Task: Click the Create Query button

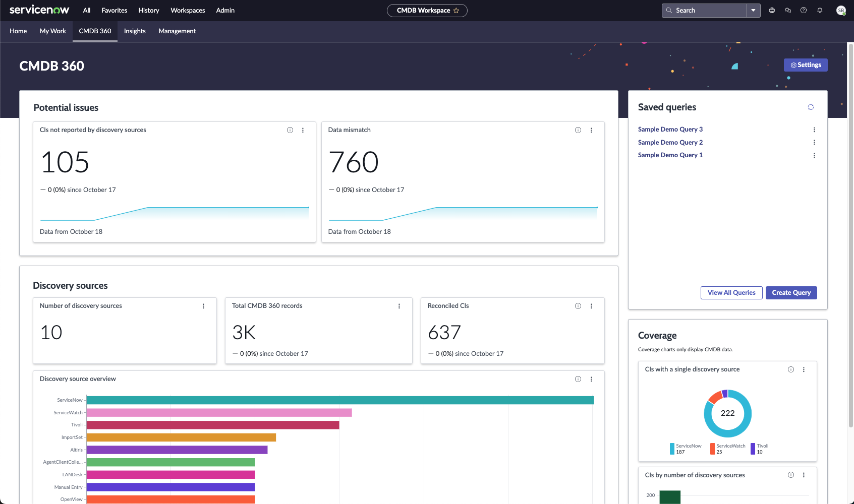Action: point(791,293)
